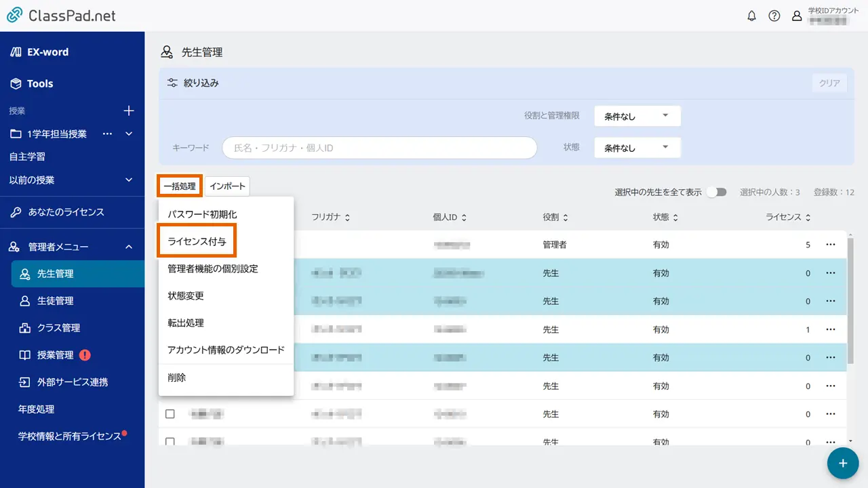Click the インポート button
Viewport: 868px width, 488px height.
[x=228, y=186]
